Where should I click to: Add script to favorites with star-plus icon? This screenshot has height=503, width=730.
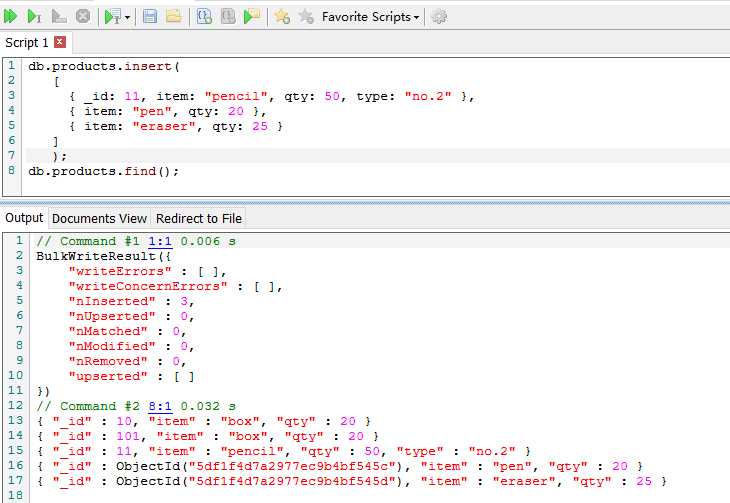[x=282, y=17]
